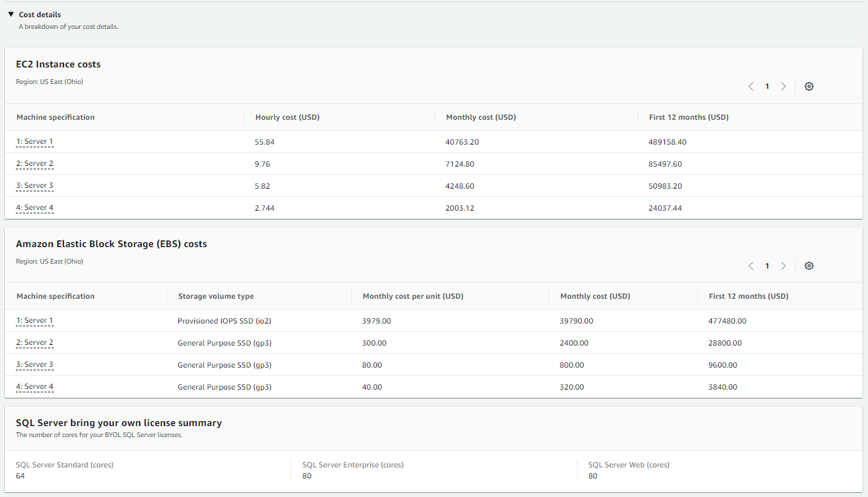Select Server 3's General Purpose SSD (gp3) cell

pyautogui.click(x=224, y=365)
